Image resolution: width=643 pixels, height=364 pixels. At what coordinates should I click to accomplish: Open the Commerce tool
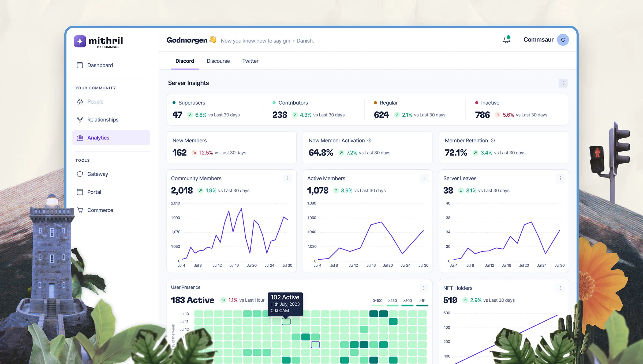pos(111,210)
